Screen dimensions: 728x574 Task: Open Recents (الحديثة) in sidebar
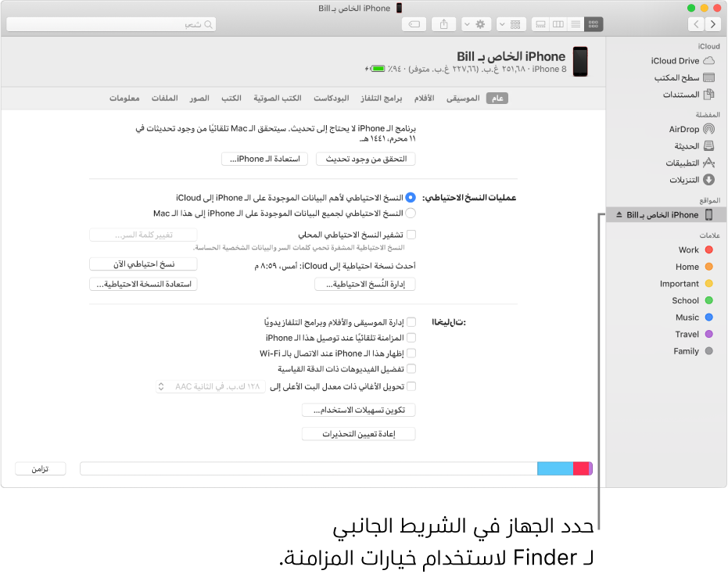point(694,146)
